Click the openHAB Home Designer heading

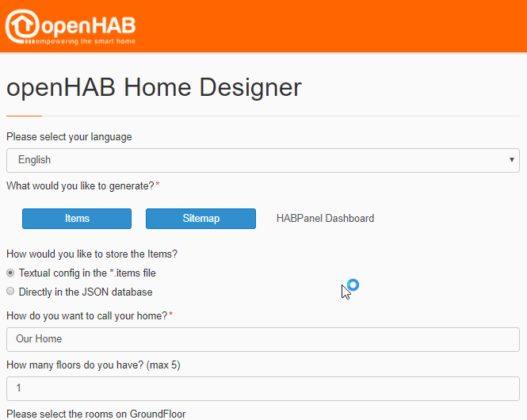click(154, 88)
